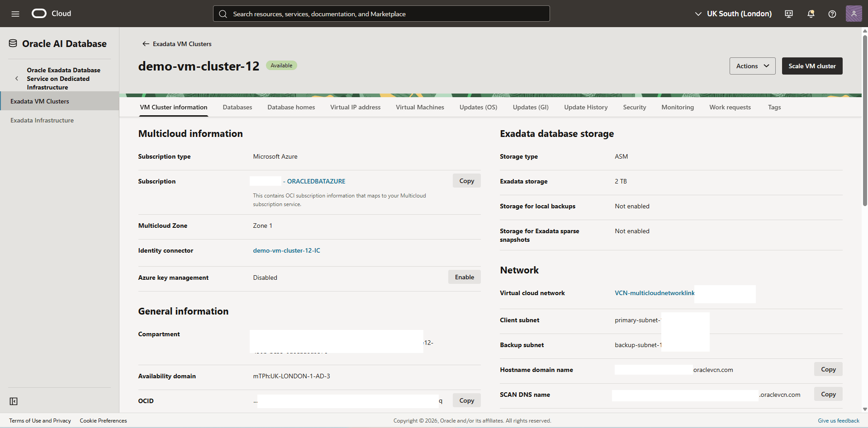Open the help question-mark menu
Screen dimensions: 868x428
[x=832, y=14]
